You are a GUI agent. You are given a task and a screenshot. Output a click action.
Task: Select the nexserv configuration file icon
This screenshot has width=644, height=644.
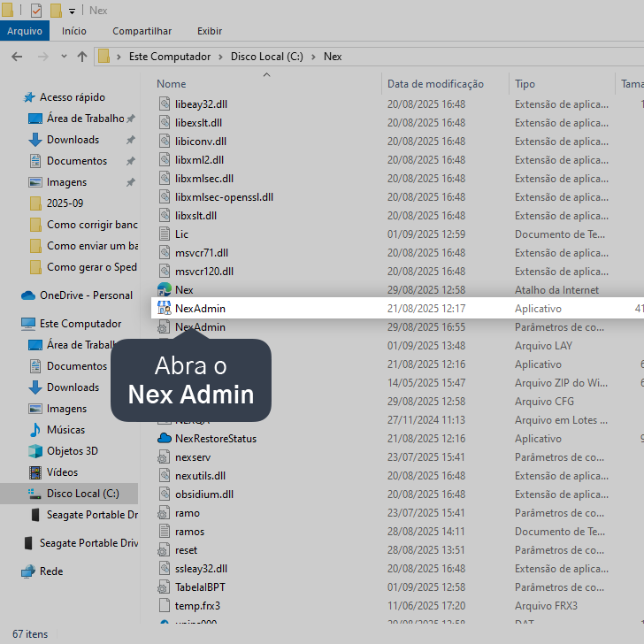164,457
